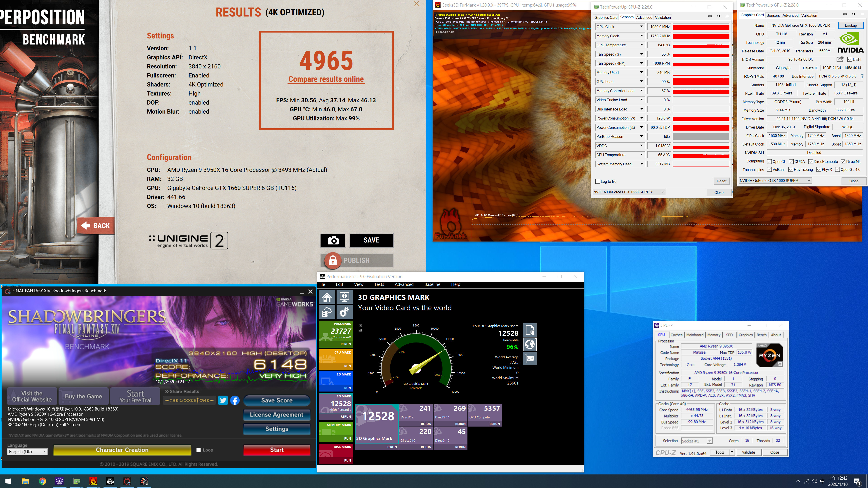Open PerformanceTest gears settings icon

click(x=344, y=312)
